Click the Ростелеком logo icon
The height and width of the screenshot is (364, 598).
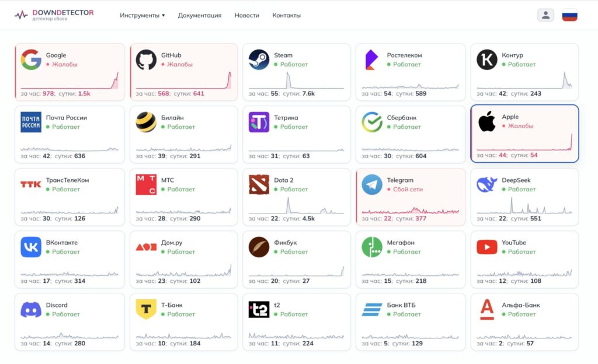[x=372, y=60]
